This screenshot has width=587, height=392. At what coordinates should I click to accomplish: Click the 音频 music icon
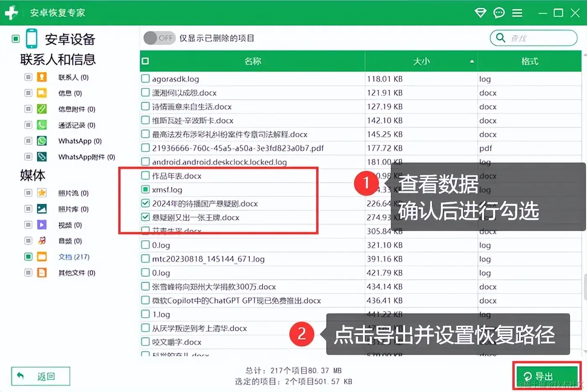click(x=42, y=240)
